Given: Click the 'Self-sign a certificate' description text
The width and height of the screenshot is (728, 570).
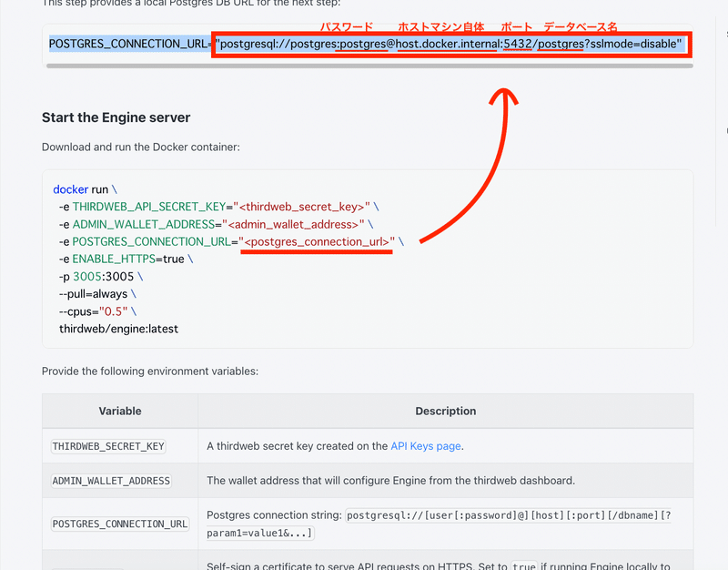Looking at the screenshot, I should 439,565.
